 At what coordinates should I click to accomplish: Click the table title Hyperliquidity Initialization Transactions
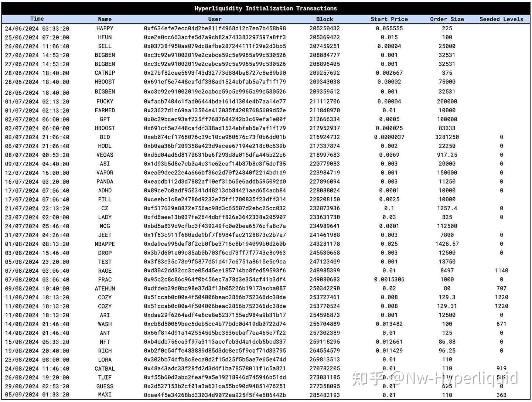(266, 8)
